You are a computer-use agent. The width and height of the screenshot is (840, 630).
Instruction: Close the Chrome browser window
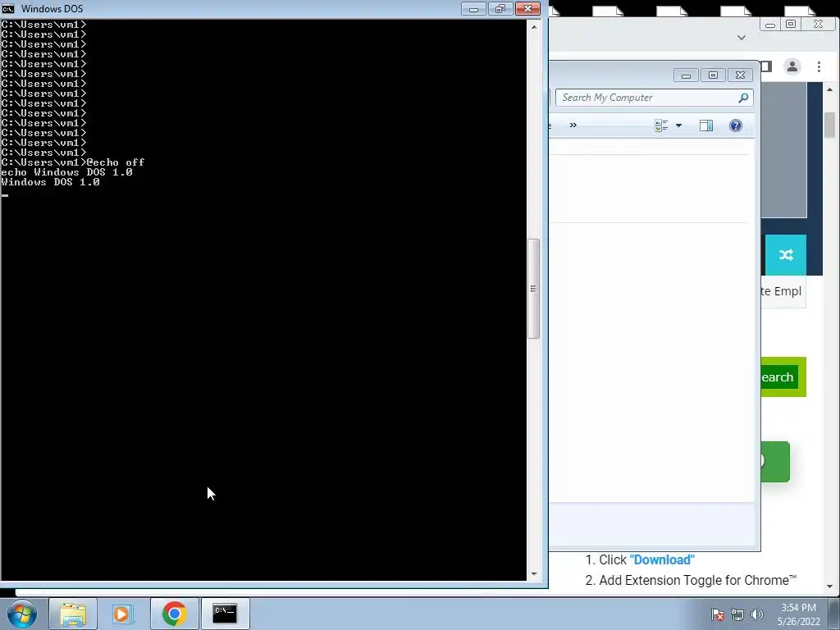[x=818, y=24]
